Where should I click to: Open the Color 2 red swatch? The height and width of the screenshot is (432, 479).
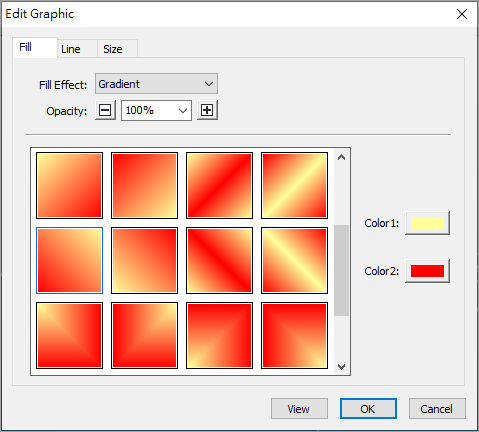point(427,271)
